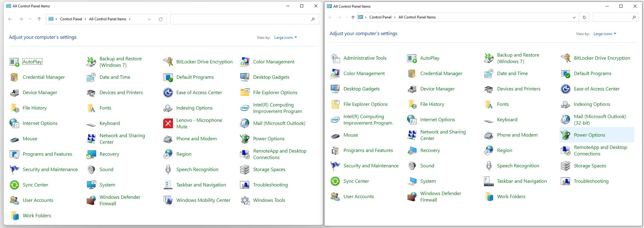Click Taskbar and Navigation text in right window
The image size is (644, 228).
pos(522,181)
